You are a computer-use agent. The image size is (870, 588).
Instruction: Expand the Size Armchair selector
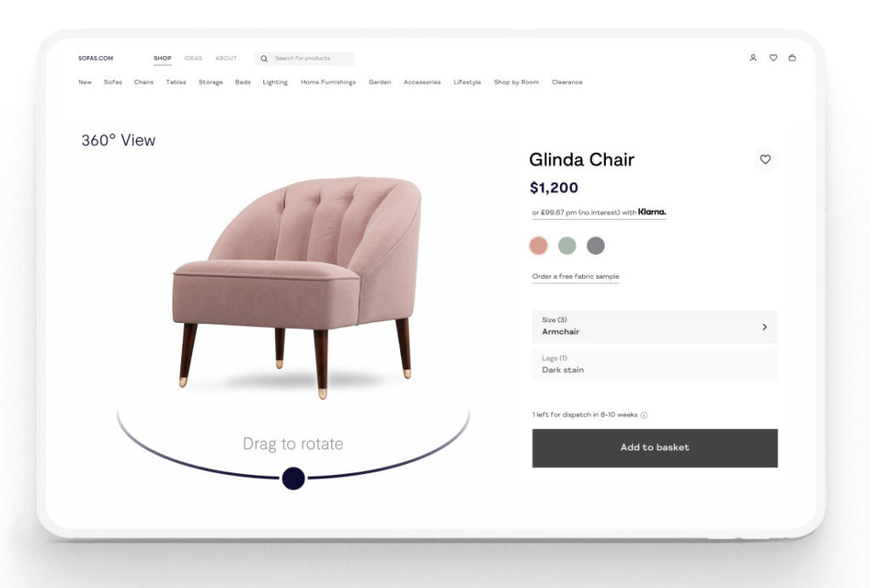[x=655, y=326]
